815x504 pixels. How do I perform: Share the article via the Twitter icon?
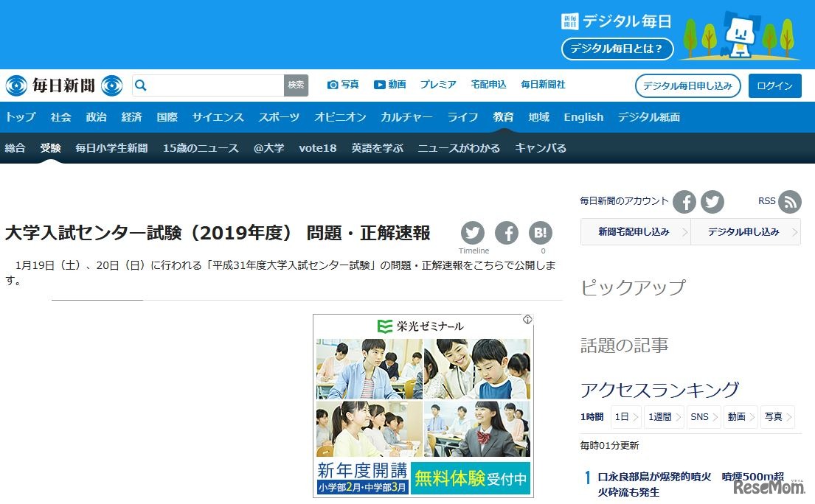(472, 233)
